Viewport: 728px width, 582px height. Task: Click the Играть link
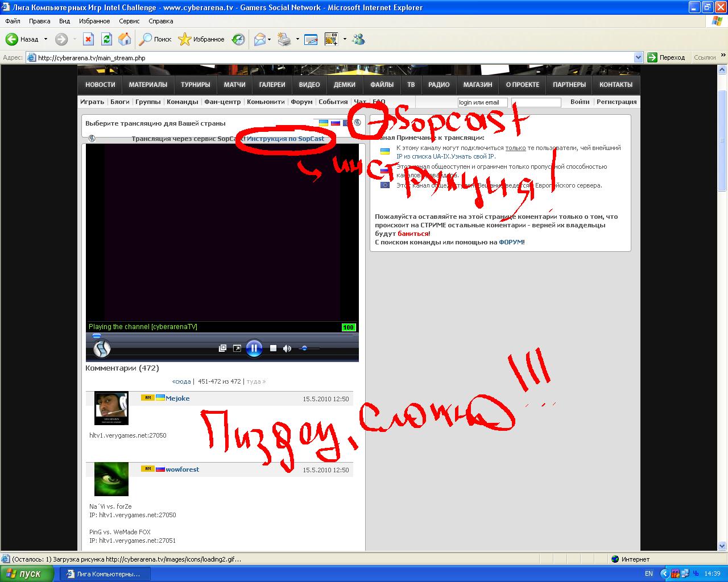point(92,102)
